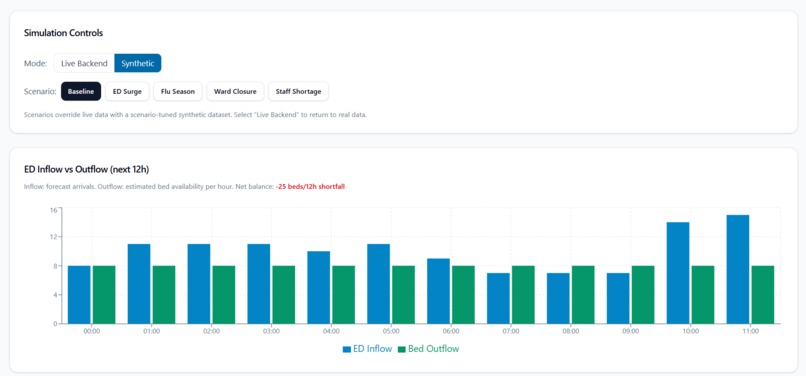Click the 06:00 ED Inflow bar
Screen dimensions: 806x376
[x=438, y=291]
